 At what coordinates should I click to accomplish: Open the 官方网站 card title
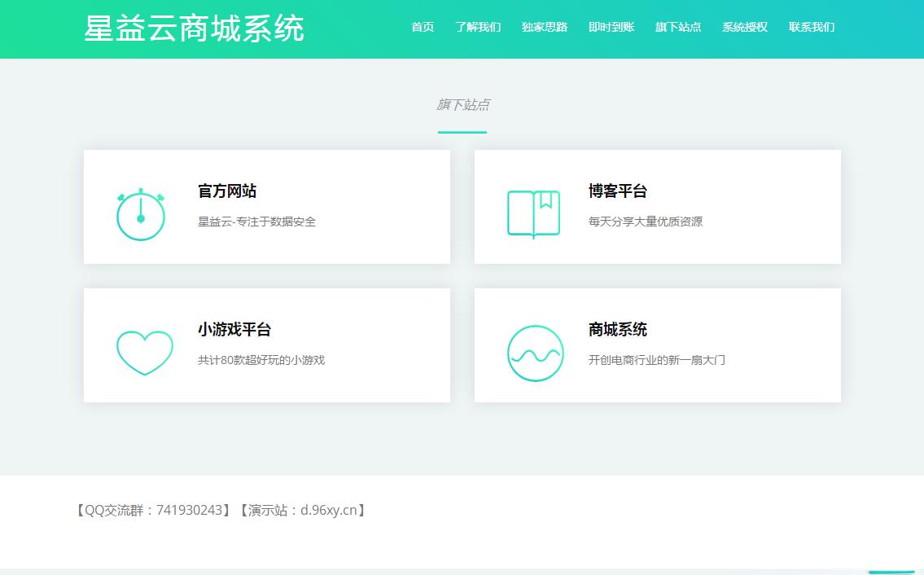(x=227, y=191)
